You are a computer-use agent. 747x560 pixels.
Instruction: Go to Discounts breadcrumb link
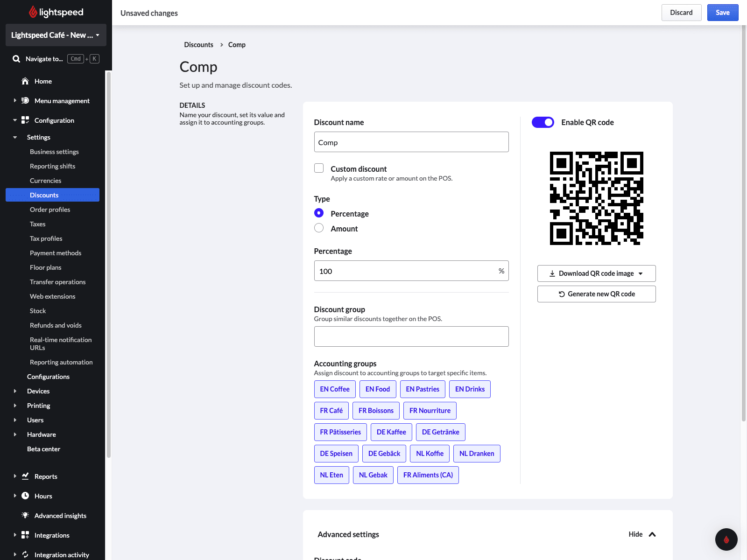click(x=198, y=45)
